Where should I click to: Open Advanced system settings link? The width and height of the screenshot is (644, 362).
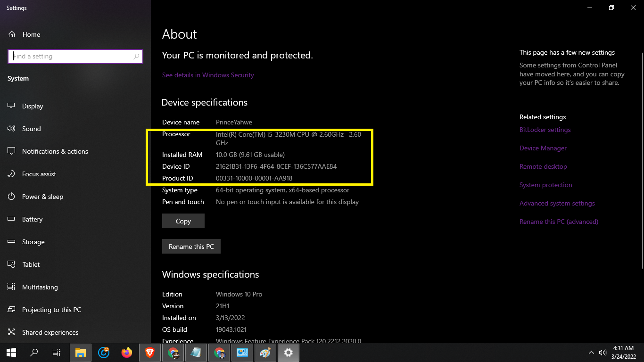tap(557, 203)
